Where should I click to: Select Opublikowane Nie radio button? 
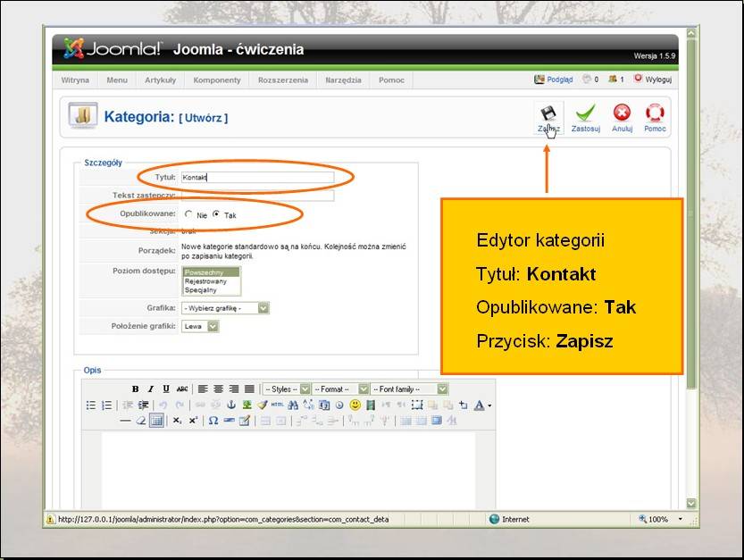pos(188,214)
